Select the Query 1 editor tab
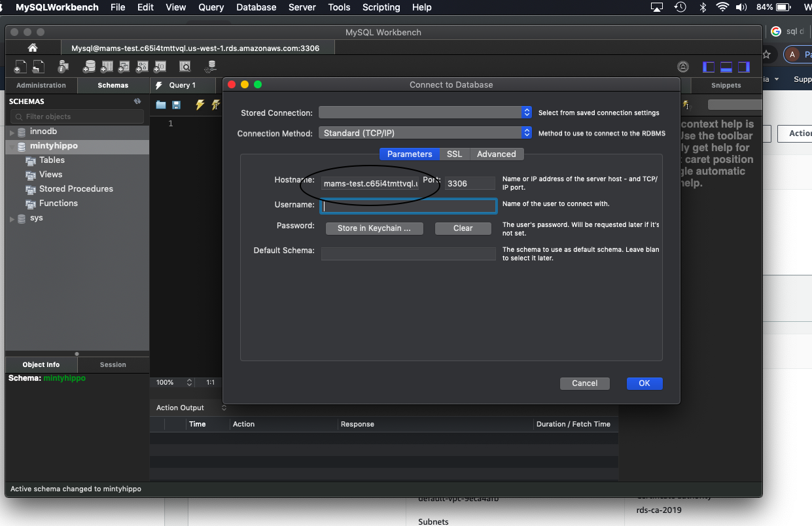 tap(183, 85)
